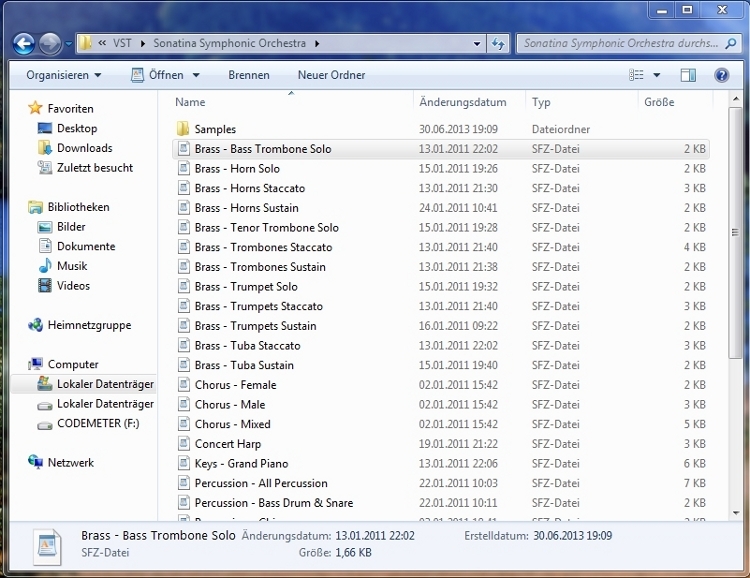Open the recent pages dropdown arrow
The width and height of the screenshot is (750, 578).
pos(68,44)
